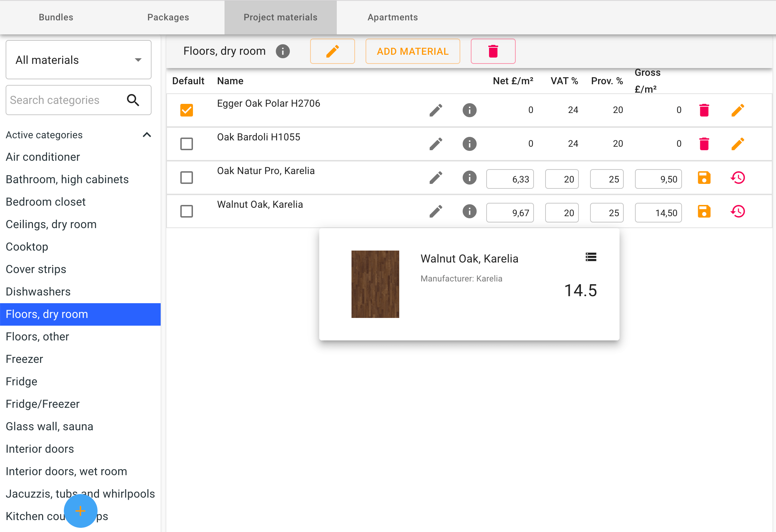Click the Net price field of Oak Natur Pro
Viewport: 776px width, 532px height.
tap(510, 179)
